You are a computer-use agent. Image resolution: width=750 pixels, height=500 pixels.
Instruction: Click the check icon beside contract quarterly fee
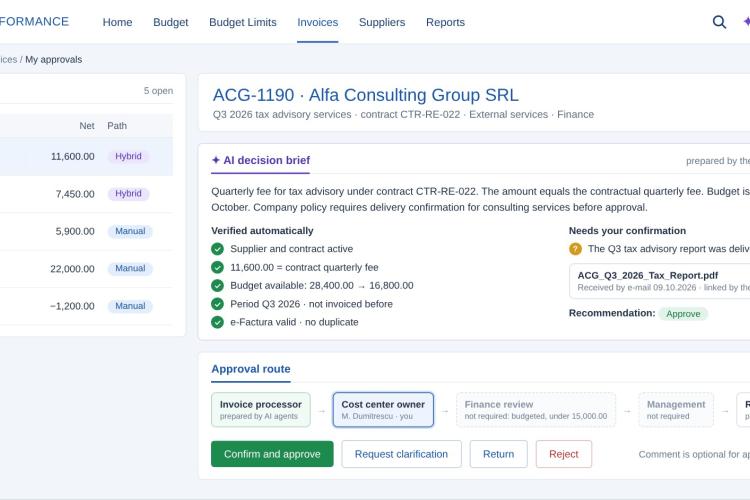click(x=217, y=267)
